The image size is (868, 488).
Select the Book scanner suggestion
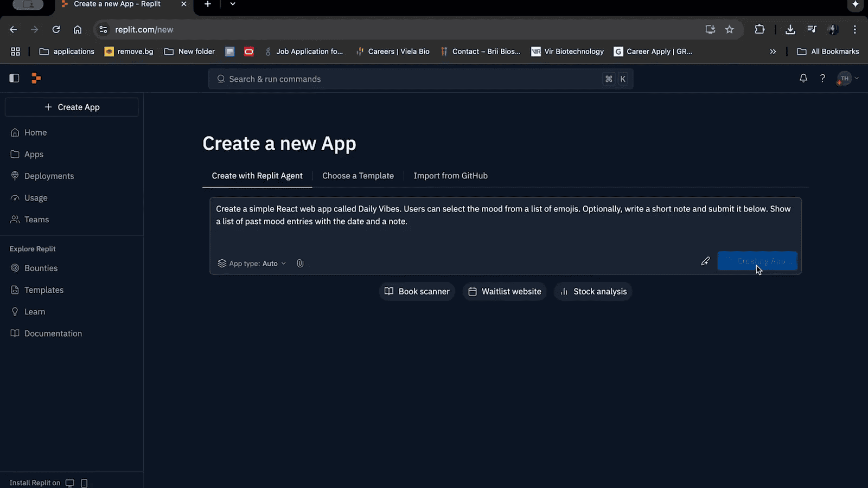click(417, 292)
